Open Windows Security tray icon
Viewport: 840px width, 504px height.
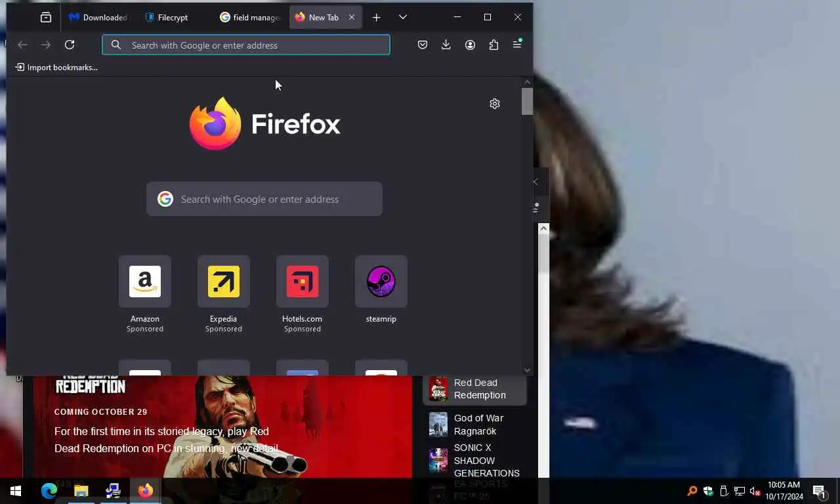pos(708,491)
